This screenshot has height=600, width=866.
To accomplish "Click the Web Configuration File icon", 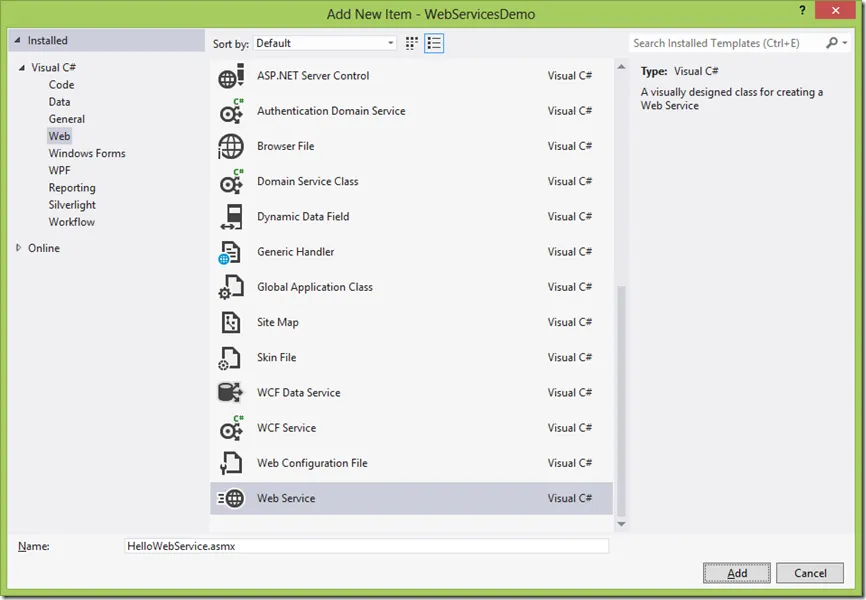I will (x=231, y=464).
